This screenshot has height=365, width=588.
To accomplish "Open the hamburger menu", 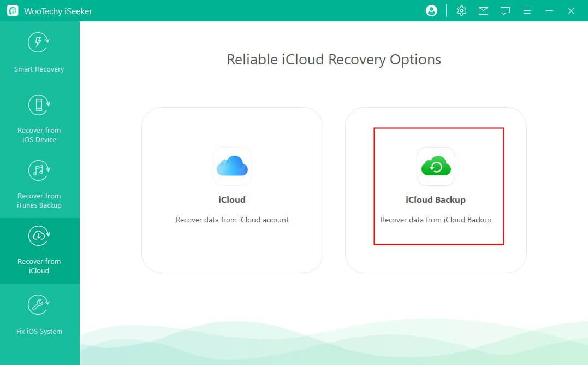I will tap(527, 10).
